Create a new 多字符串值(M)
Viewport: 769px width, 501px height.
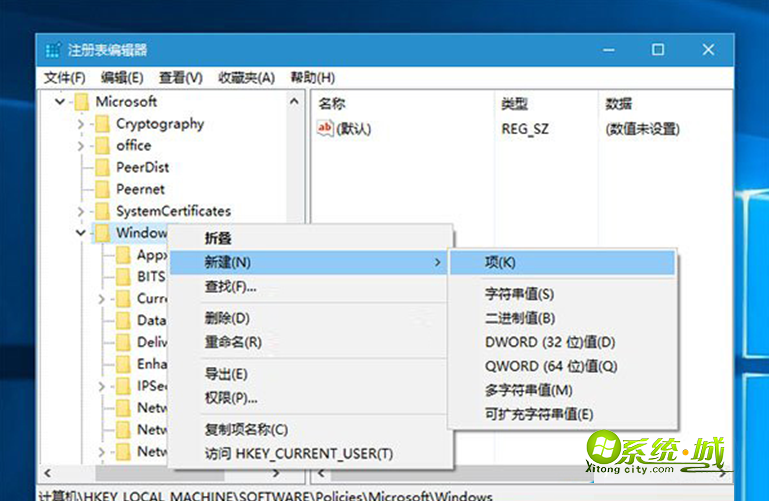tap(563, 390)
